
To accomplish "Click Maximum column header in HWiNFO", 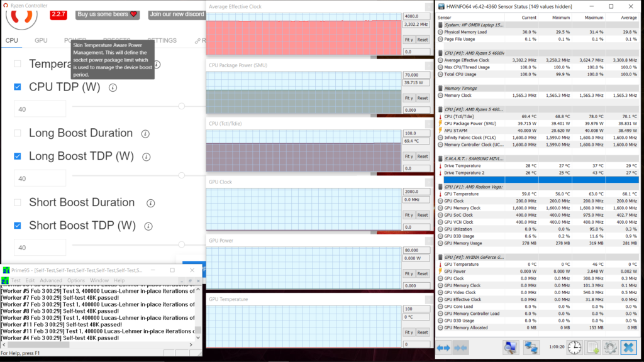I will 594,18.
